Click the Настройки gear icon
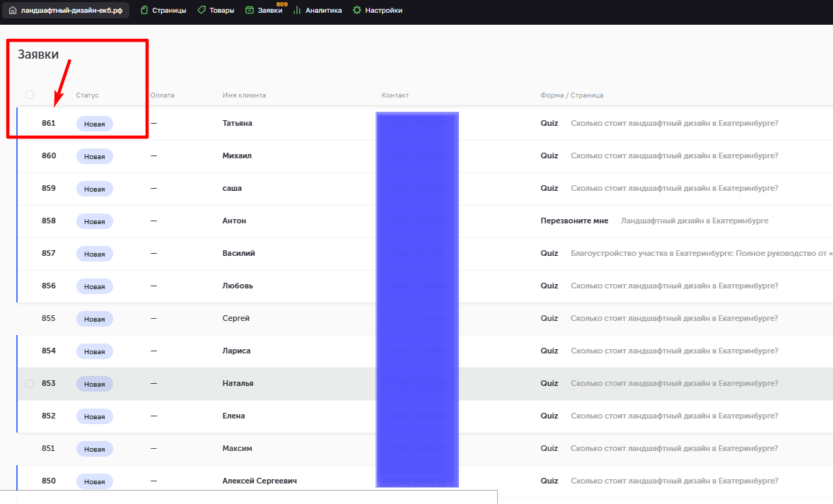Viewport: 833px width, 504px height. pos(357,11)
